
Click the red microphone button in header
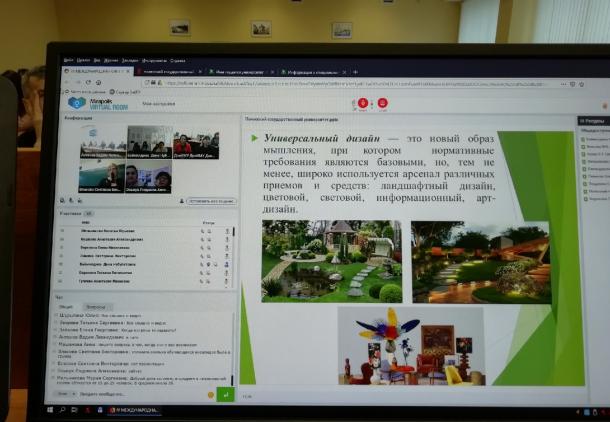[363, 103]
